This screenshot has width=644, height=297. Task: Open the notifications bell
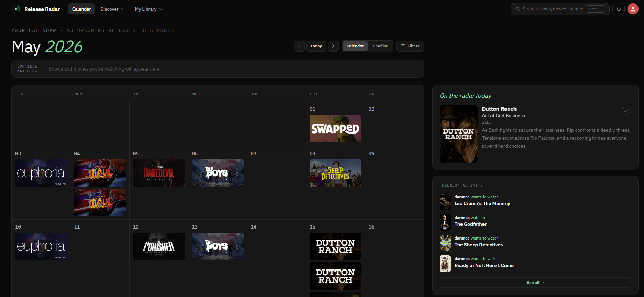click(619, 9)
